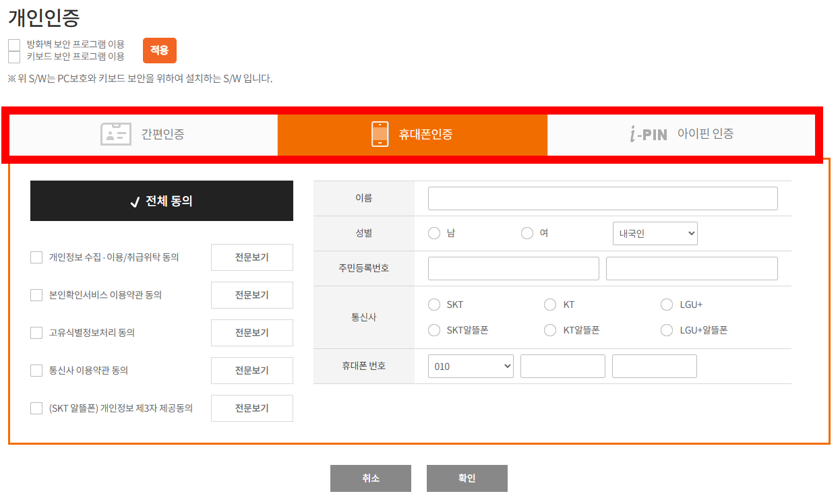Select the 남 gender radio button

[434, 233]
